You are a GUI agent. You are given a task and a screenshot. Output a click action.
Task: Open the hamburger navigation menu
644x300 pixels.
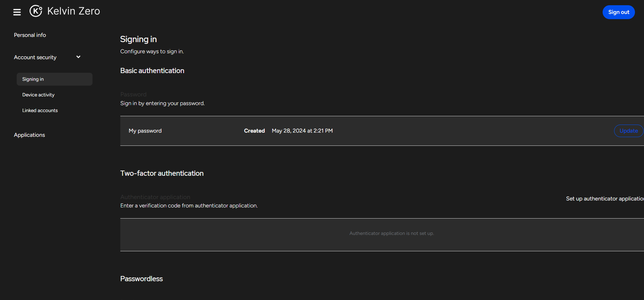click(x=17, y=12)
